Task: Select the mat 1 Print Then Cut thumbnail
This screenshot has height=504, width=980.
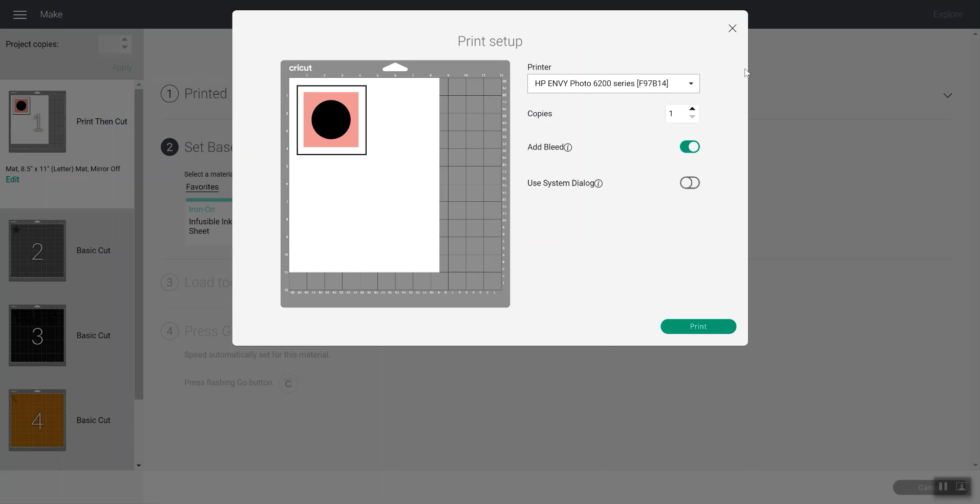Action: [x=37, y=121]
